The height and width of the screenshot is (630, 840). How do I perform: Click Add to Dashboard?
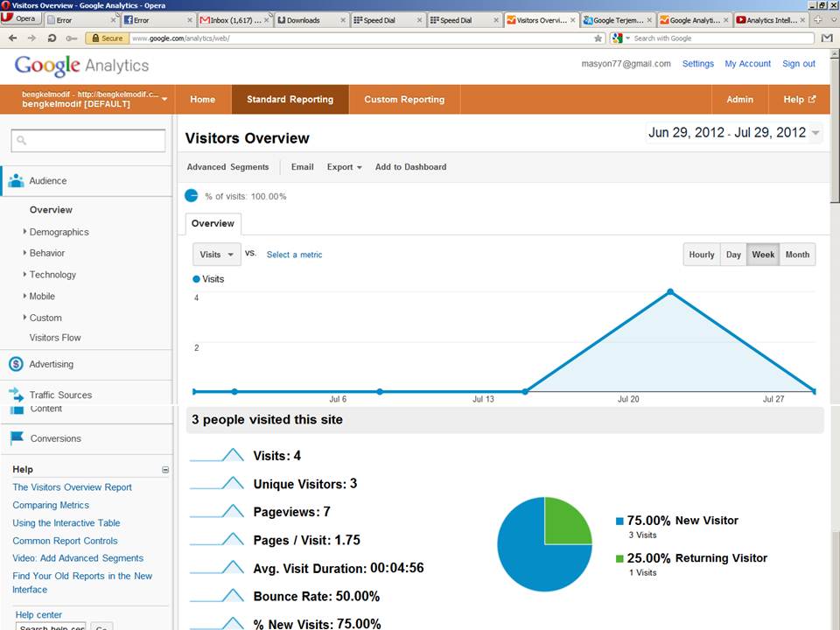[x=411, y=166]
